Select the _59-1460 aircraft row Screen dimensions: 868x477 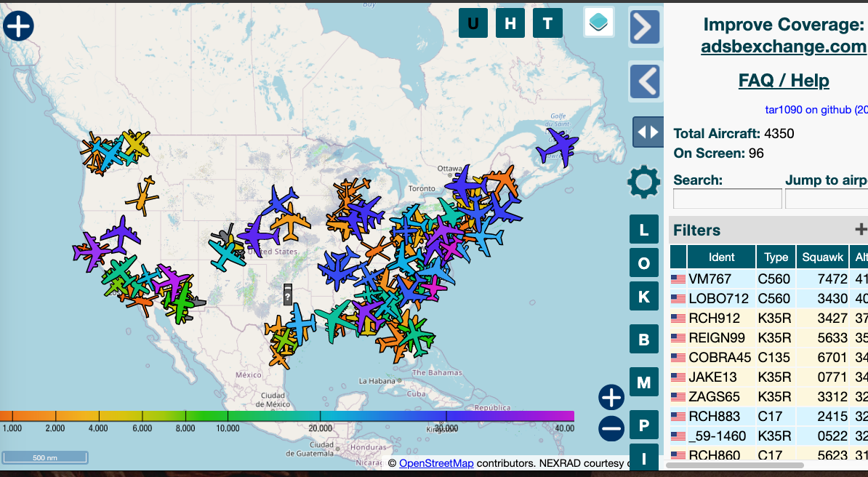[768, 436]
